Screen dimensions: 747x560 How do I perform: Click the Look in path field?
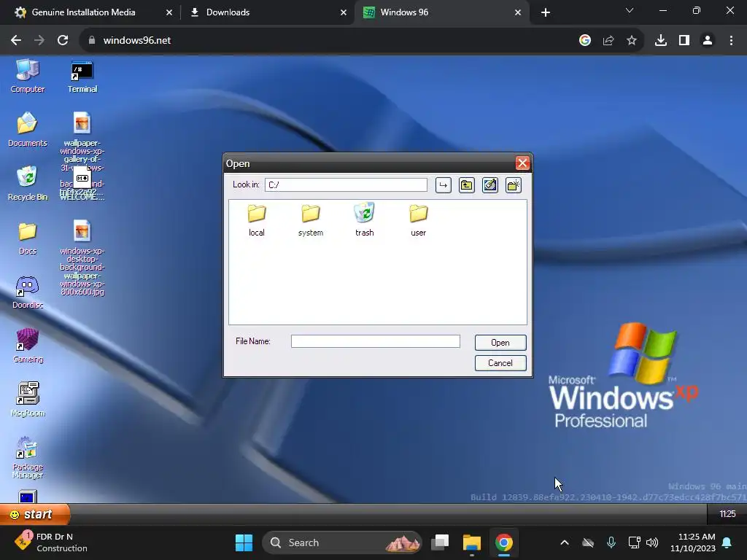[346, 184]
